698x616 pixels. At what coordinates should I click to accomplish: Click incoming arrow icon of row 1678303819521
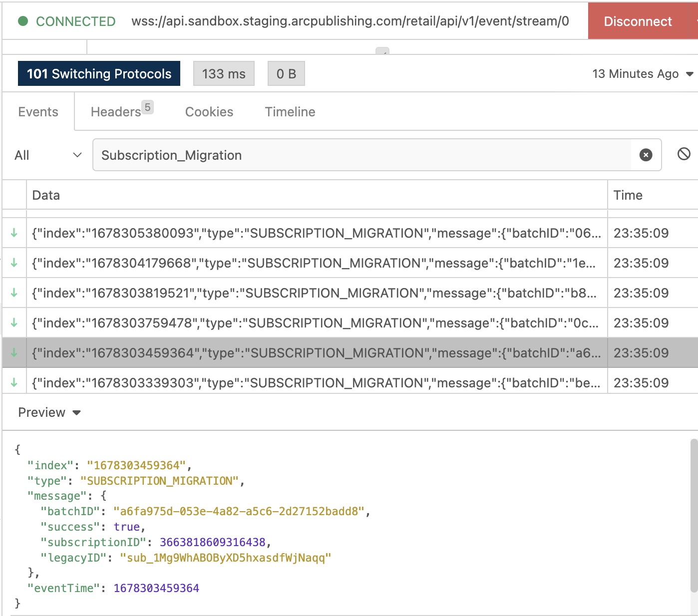coord(14,293)
